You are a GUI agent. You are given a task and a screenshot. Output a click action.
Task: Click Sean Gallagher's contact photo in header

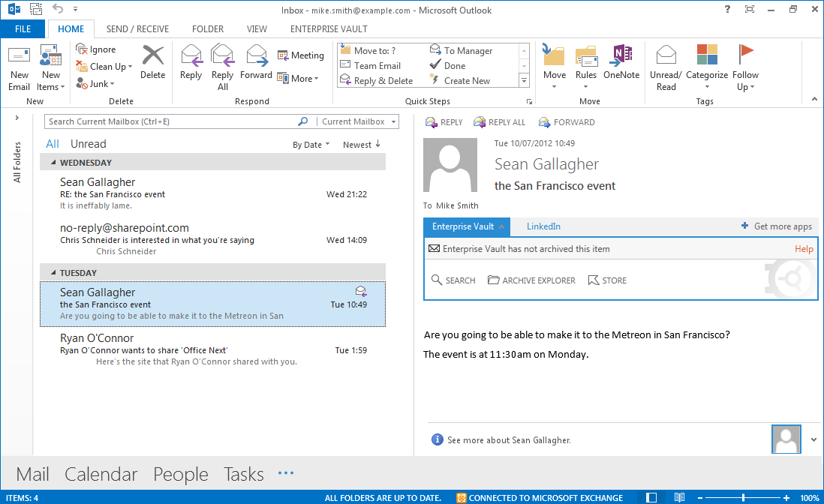tap(450, 165)
